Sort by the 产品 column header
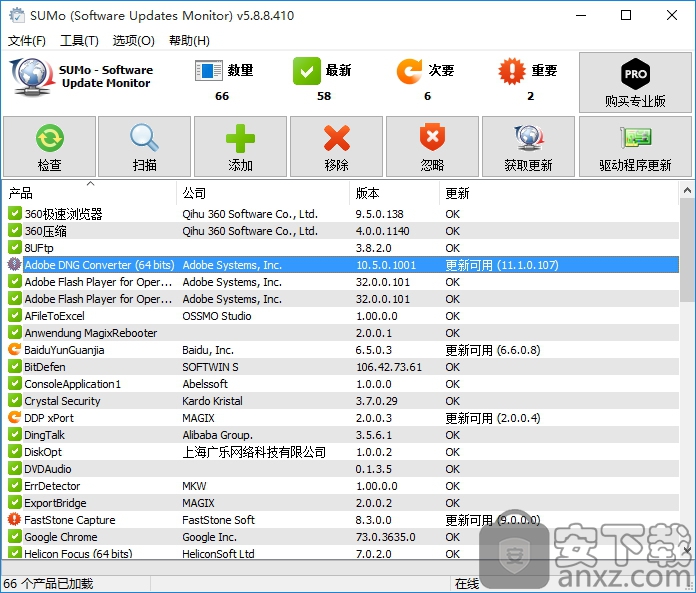The image size is (696, 593). tap(89, 193)
